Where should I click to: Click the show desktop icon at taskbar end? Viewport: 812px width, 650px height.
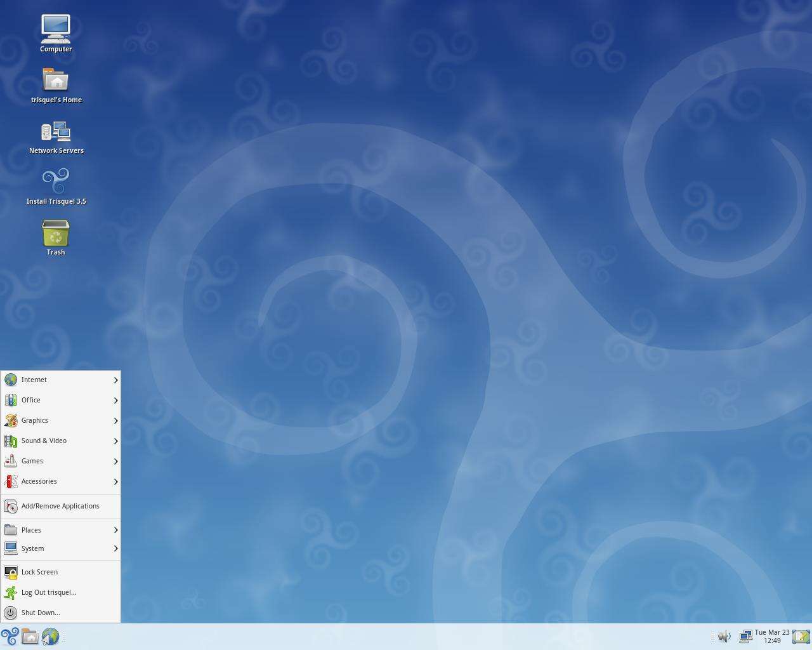tap(801, 636)
